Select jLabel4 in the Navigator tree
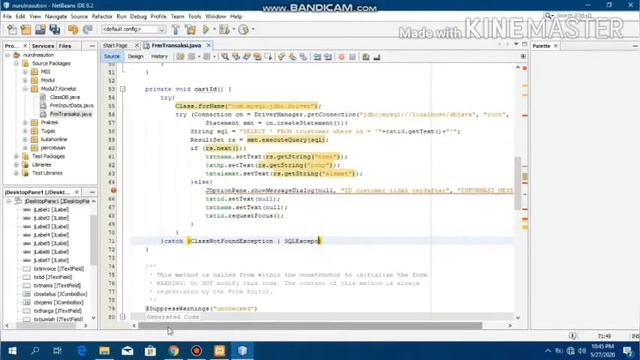Image resolution: width=640 pixels, height=360 pixels. pos(51,235)
